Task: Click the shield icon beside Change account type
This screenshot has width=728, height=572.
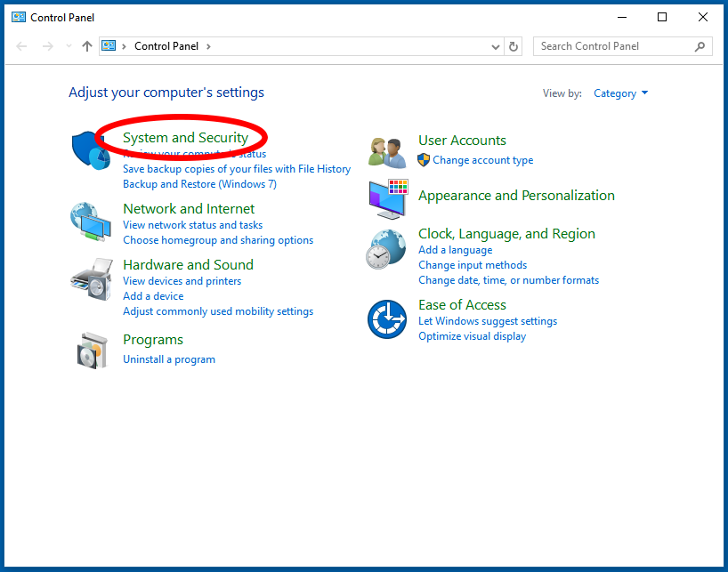Action: [424, 160]
